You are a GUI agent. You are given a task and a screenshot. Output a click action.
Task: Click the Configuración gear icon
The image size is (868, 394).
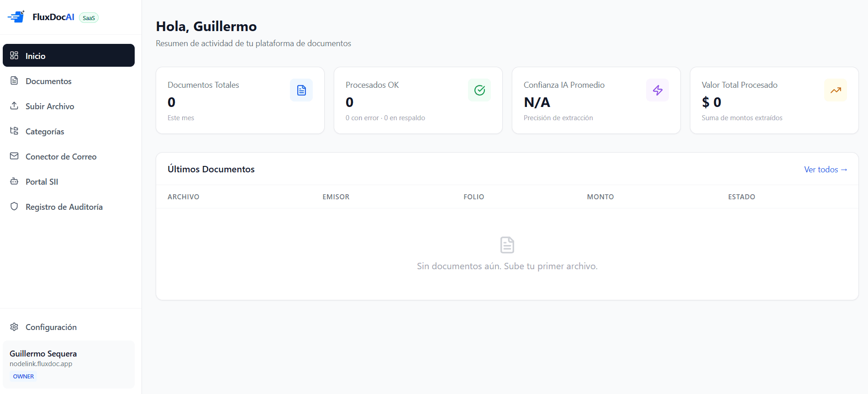pos(14,327)
